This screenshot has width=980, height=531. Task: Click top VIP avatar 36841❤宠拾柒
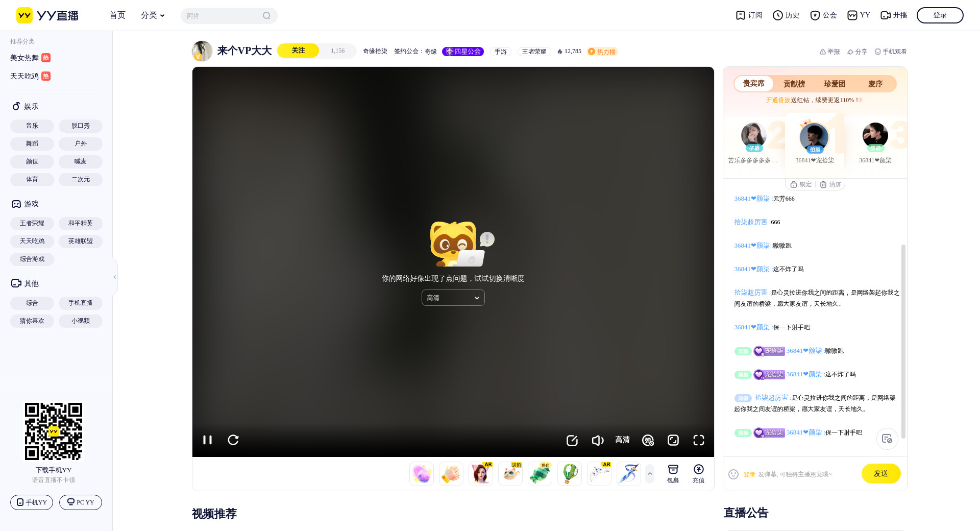click(x=814, y=137)
